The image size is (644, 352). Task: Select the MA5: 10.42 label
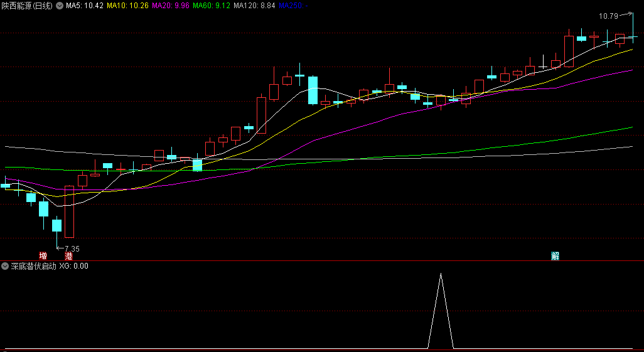pyautogui.click(x=85, y=6)
